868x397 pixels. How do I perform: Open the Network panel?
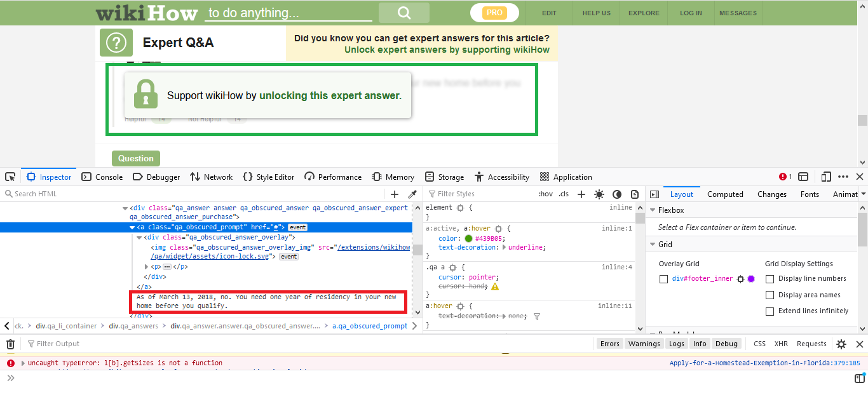[212, 177]
